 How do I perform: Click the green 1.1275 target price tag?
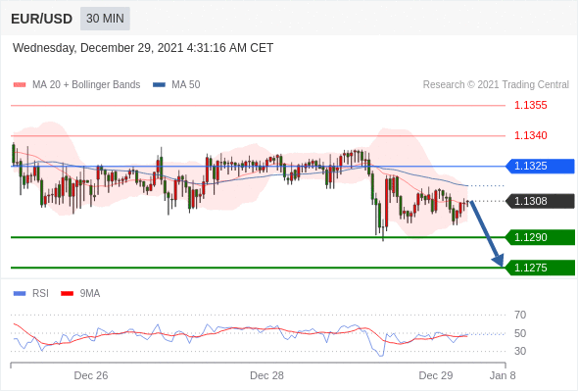point(540,268)
